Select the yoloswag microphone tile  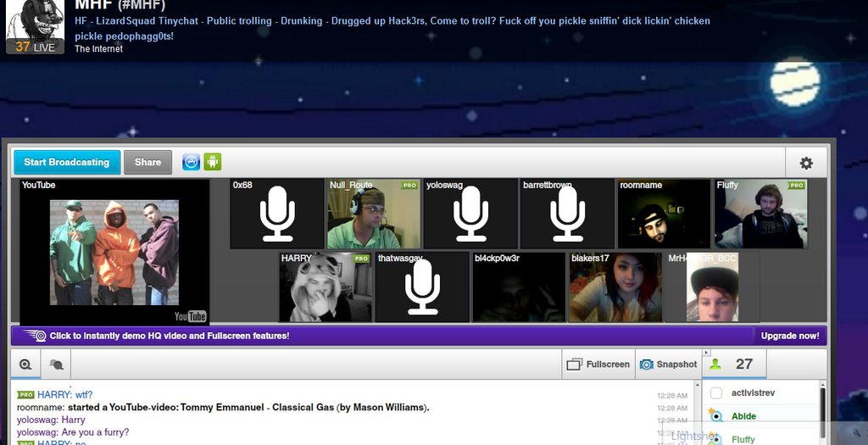[x=470, y=214]
